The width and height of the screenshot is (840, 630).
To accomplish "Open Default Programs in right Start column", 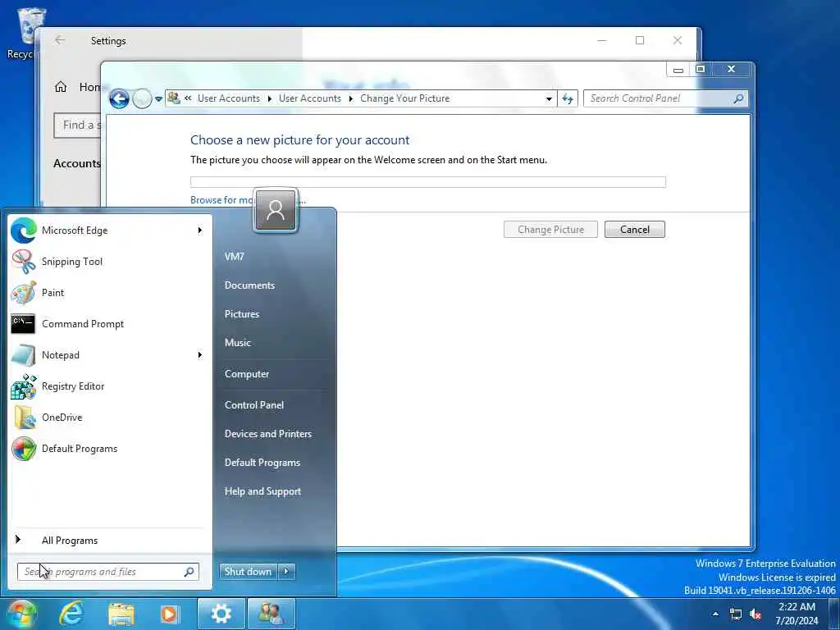I will (x=262, y=463).
